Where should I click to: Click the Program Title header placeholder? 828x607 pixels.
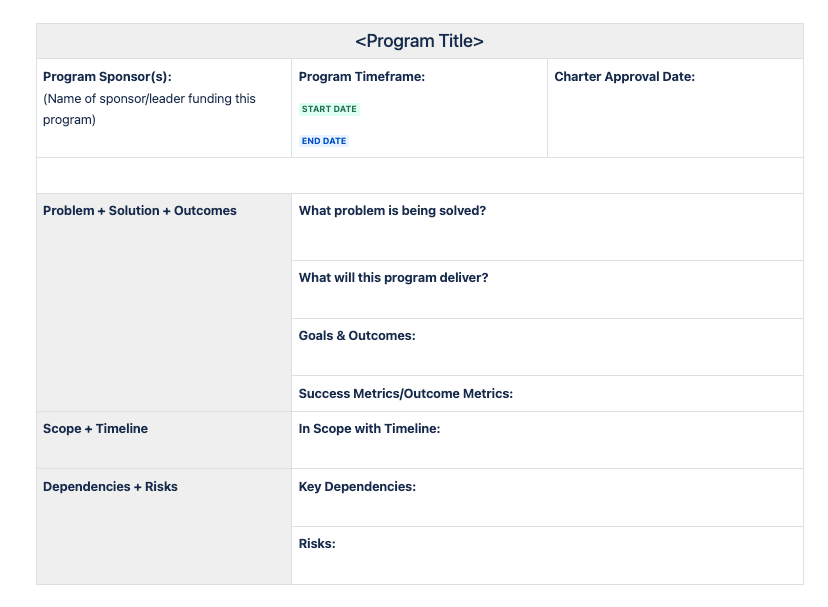pos(419,41)
